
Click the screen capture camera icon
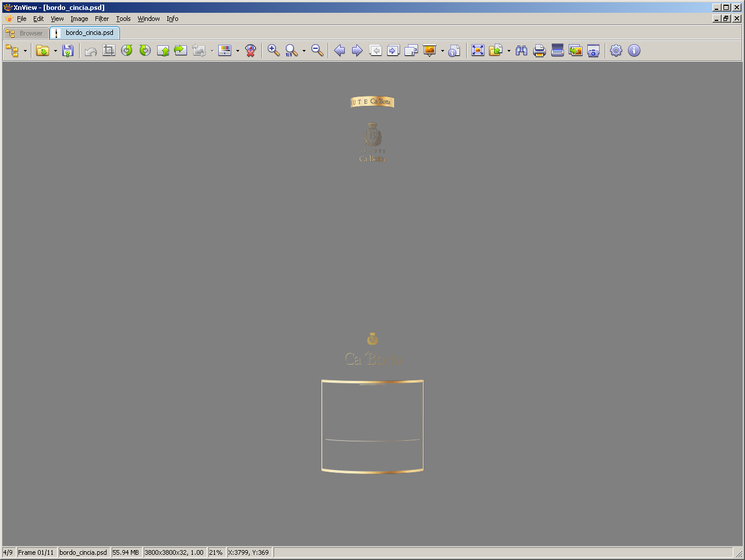coord(594,51)
